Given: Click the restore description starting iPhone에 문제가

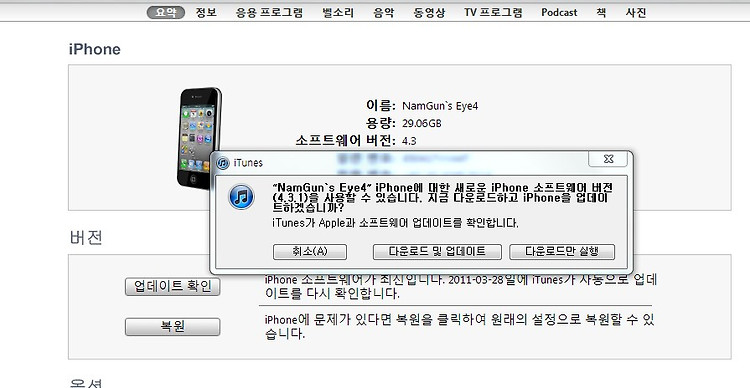Looking at the screenshot, I should [x=459, y=327].
